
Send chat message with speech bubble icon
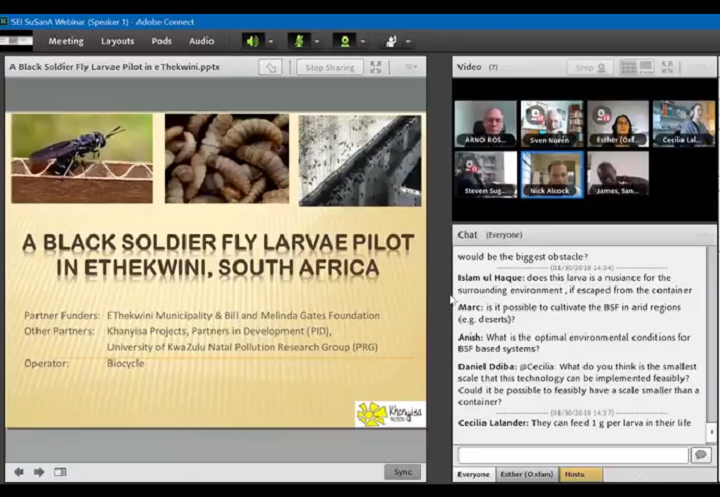click(700, 455)
